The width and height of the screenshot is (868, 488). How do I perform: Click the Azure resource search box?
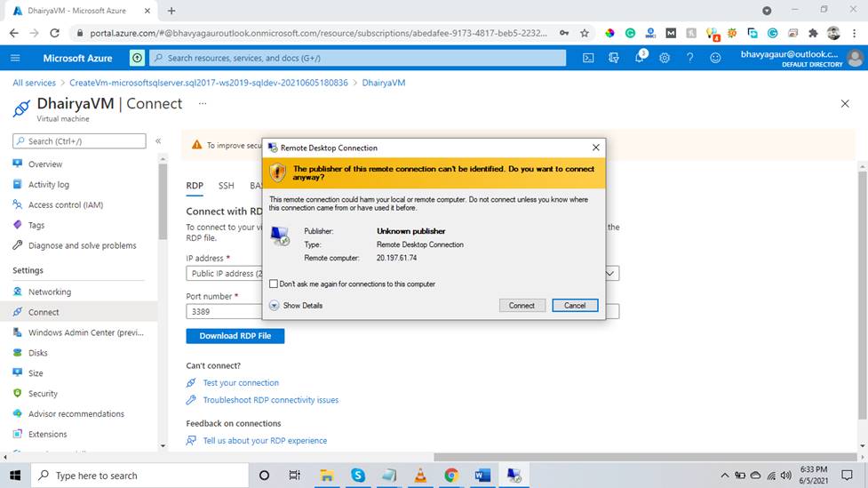point(358,58)
